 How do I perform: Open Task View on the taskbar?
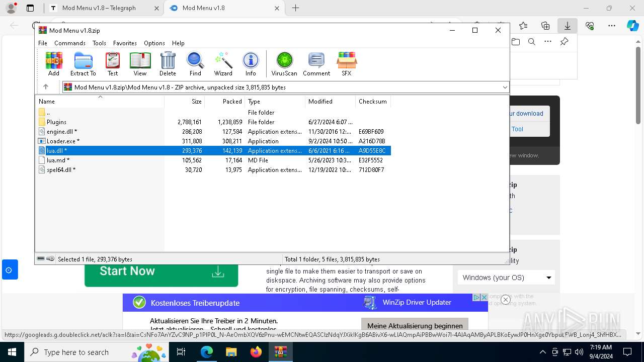pyautogui.click(x=182, y=352)
